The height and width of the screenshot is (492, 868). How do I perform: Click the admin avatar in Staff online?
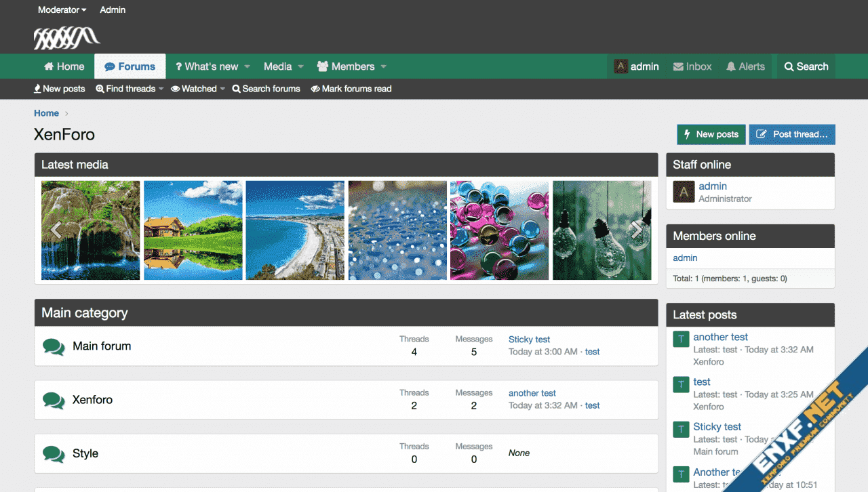[683, 192]
